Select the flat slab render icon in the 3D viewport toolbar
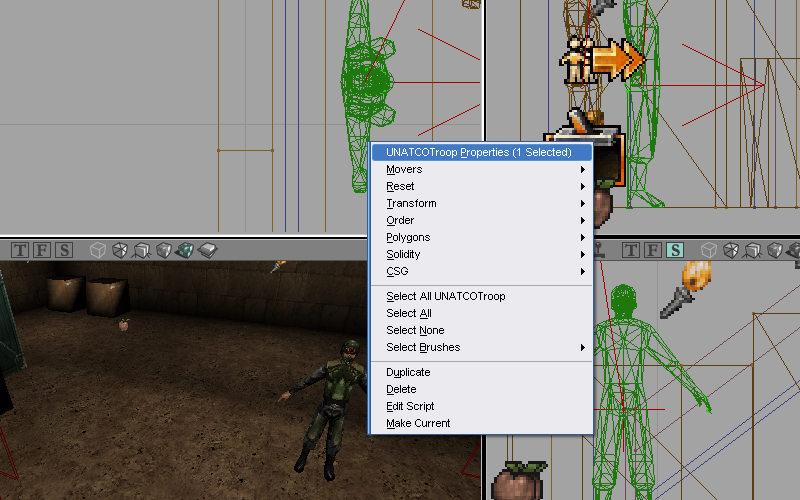The height and width of the screenshot is (500, 800). tap(208, 250)
